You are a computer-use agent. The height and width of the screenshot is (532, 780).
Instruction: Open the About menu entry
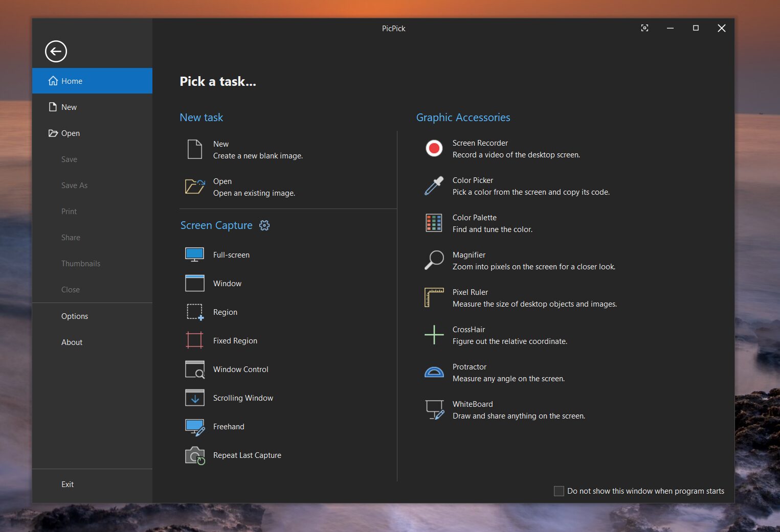[x=72, y=342]
